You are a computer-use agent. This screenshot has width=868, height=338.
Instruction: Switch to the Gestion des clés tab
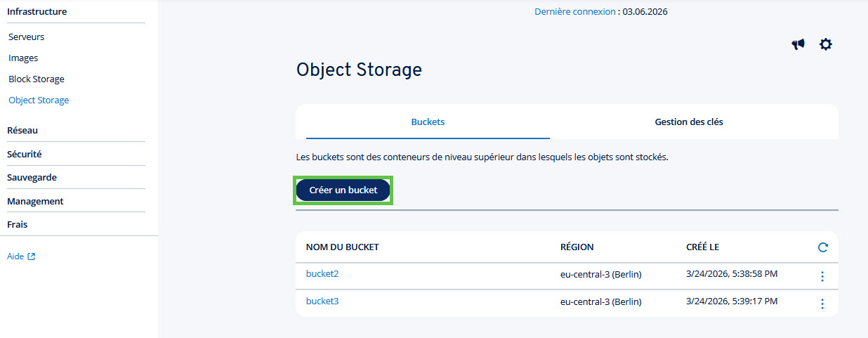coord(689,122)
